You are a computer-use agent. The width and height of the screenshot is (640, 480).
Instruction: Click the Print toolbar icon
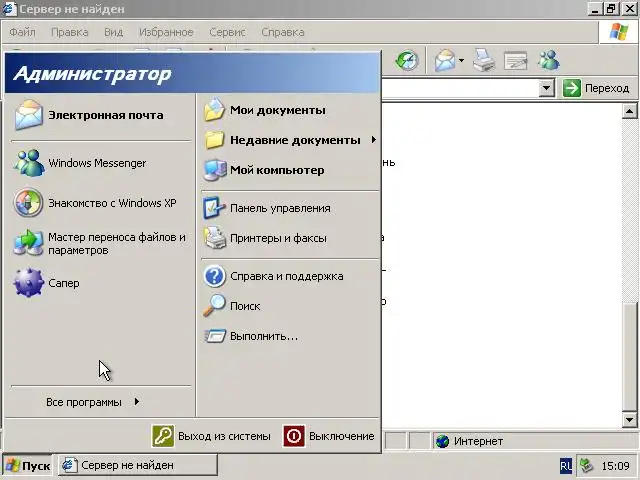484,61
